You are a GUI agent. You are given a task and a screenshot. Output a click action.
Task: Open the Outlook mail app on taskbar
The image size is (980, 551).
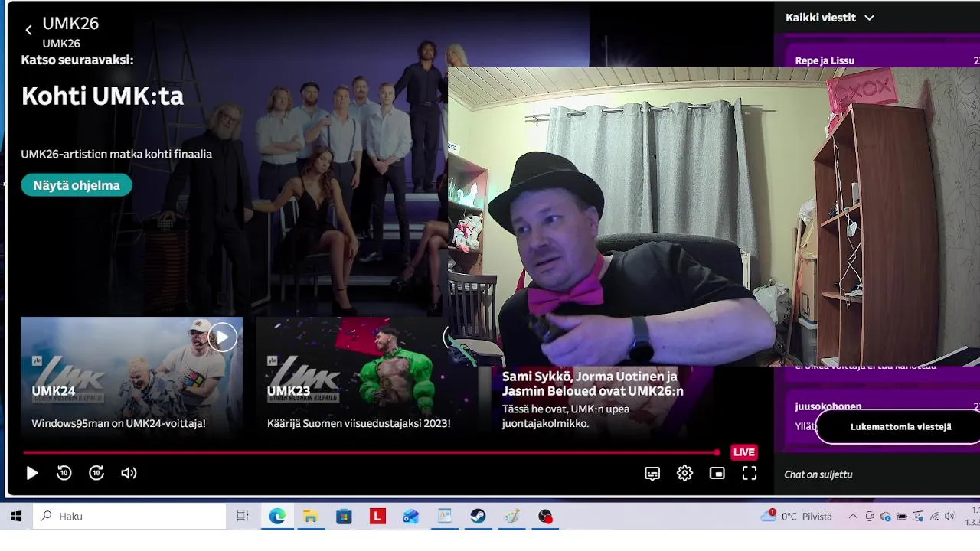pyautogui.click(x=411, y=517)
